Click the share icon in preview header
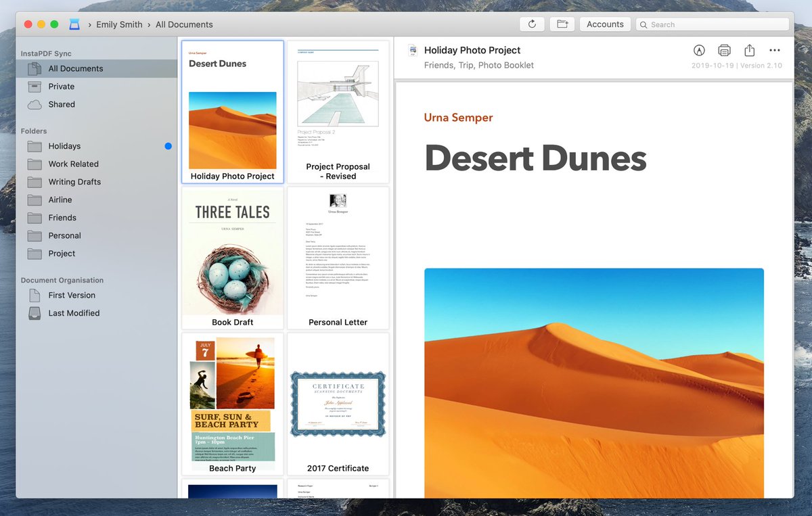812x516 pixels. click(749, 50)
